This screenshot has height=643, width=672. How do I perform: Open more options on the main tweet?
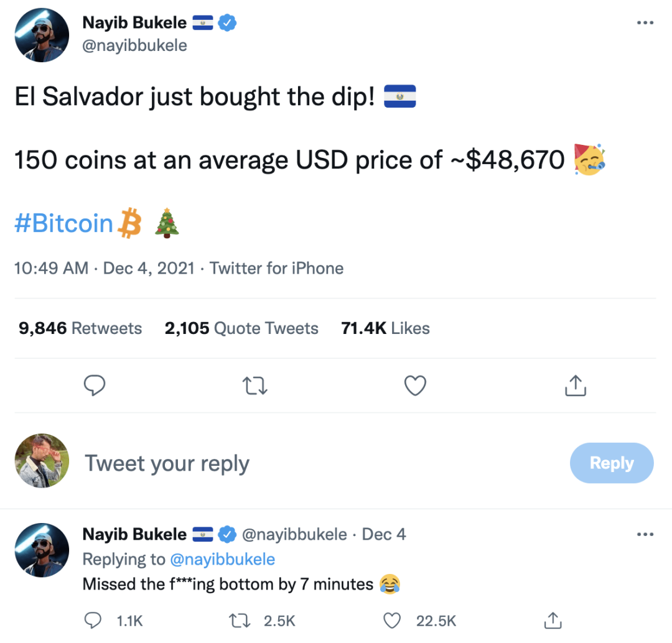pos(645,23)
